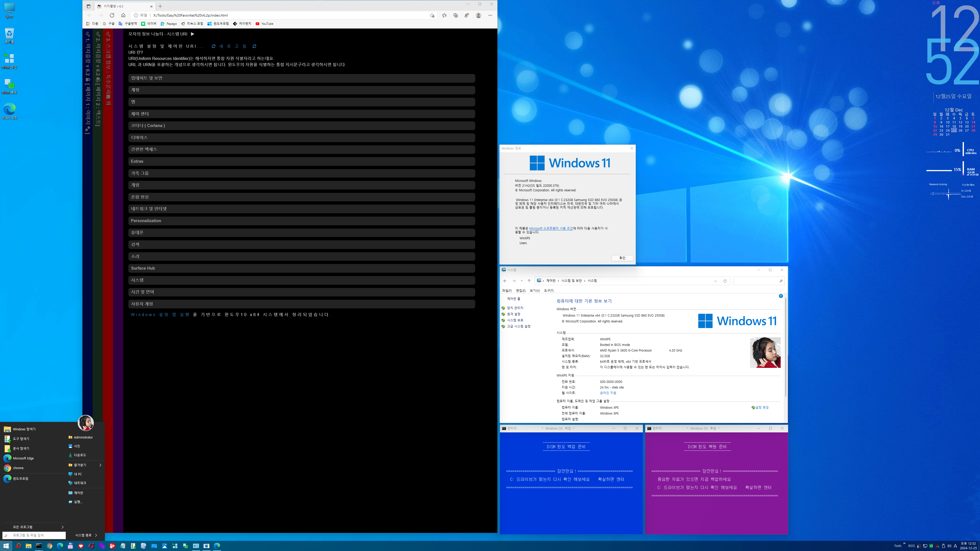Open Edge settings and more menu
This screenshot has height=551, width=980.
(x=490, y=15)
